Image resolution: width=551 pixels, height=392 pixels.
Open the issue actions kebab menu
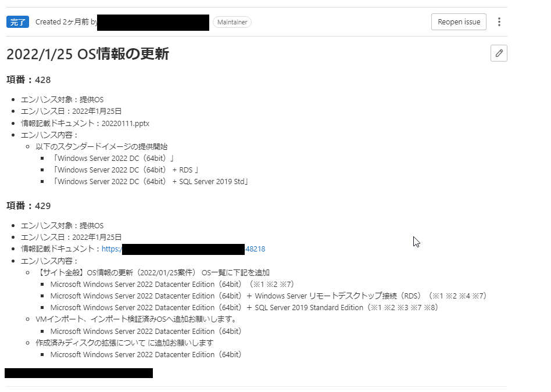pos(499,22)
